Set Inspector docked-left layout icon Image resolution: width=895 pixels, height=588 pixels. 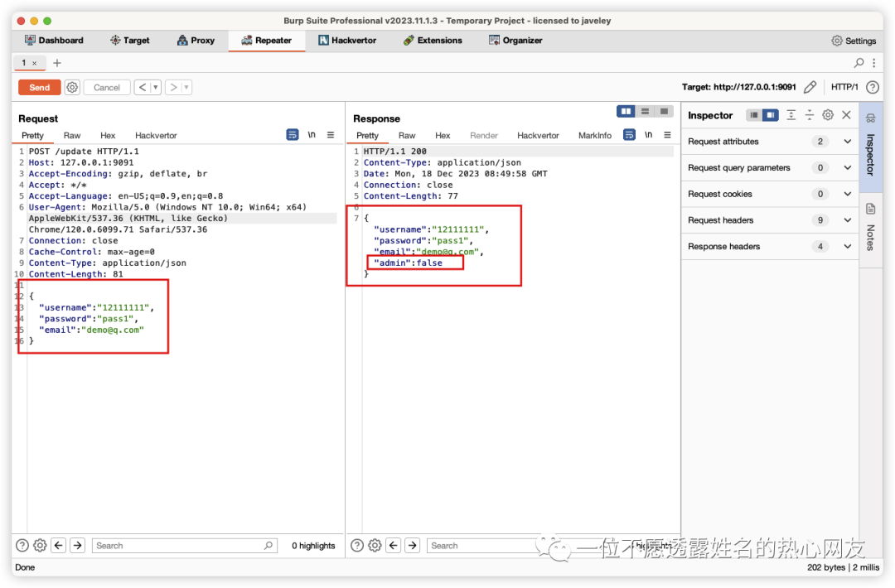(754, 115)
